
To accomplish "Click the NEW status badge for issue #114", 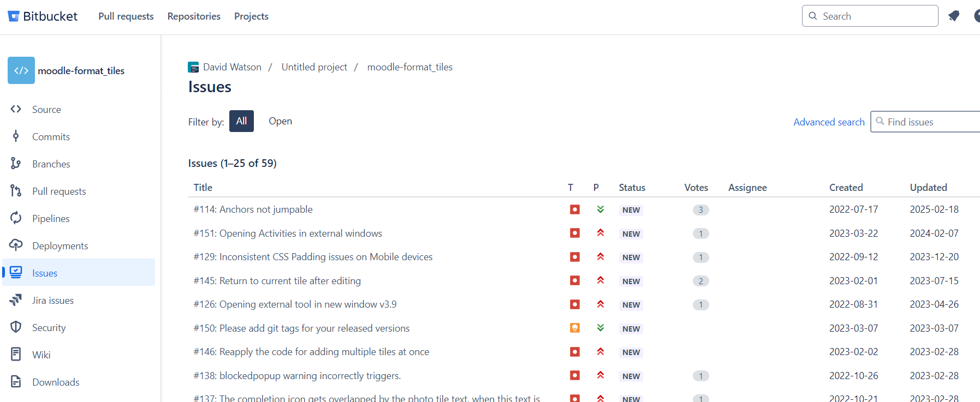I will pyautogui.click(x=631, y=210).
